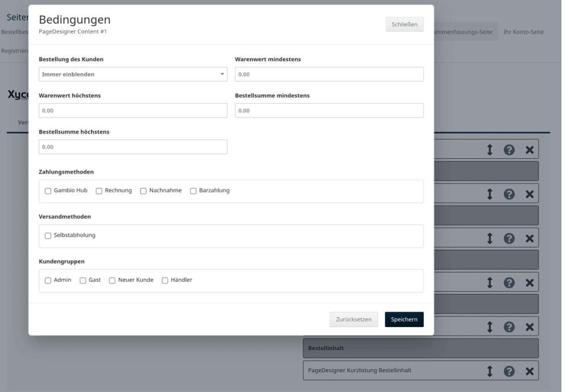The height and width of the screenshot is (392, 569).
Task: Check the Admin customer group
Action: click(x=48, y=280)
